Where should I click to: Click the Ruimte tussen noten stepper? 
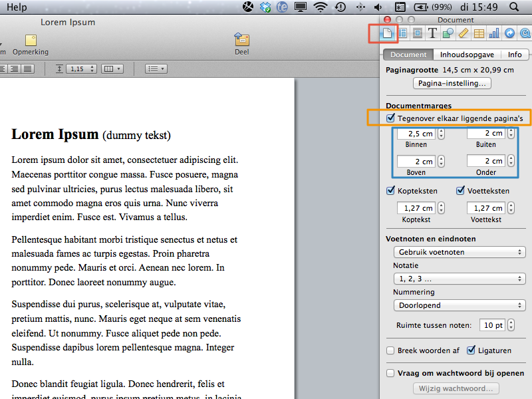[511, 325]
